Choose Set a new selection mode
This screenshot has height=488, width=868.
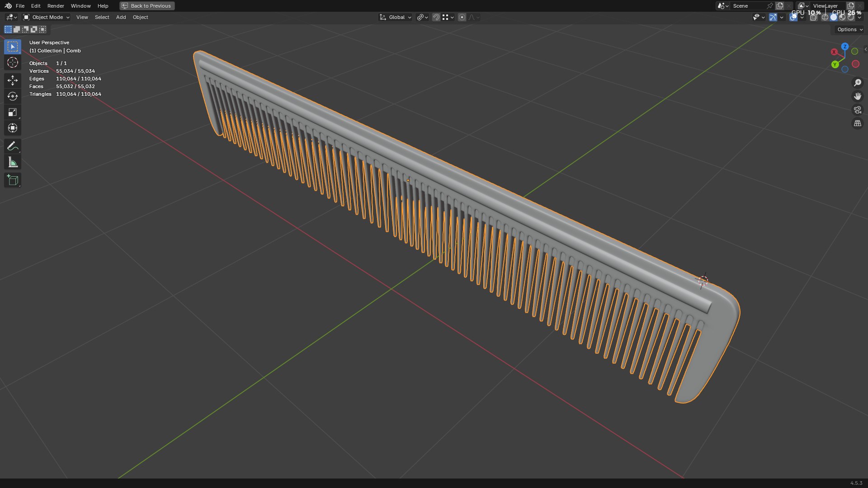8,29
